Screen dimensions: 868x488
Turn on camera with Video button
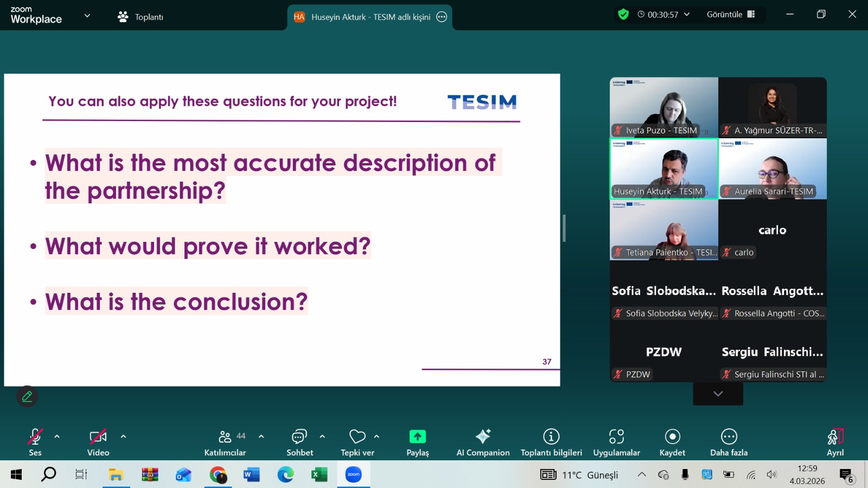click(98, 442)
